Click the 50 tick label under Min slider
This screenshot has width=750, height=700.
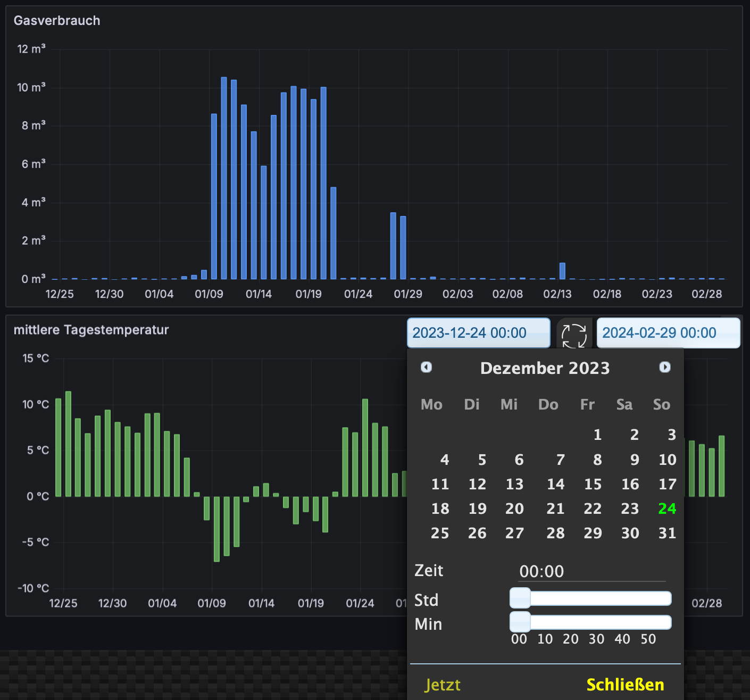648,639
